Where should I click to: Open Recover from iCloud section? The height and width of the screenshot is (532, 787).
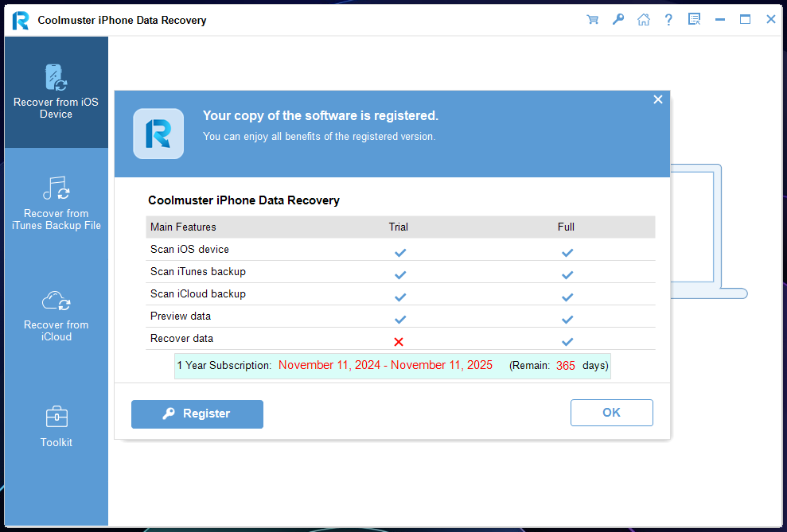(56, 315)
